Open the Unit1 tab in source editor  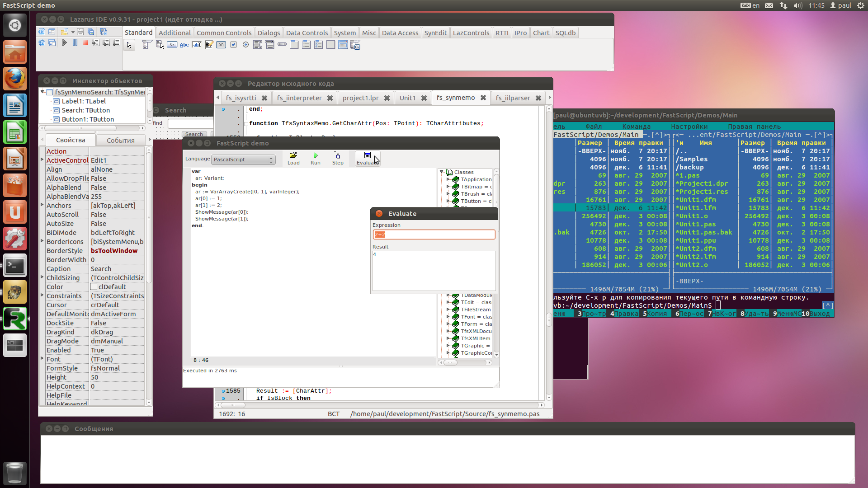click(407, 98)
